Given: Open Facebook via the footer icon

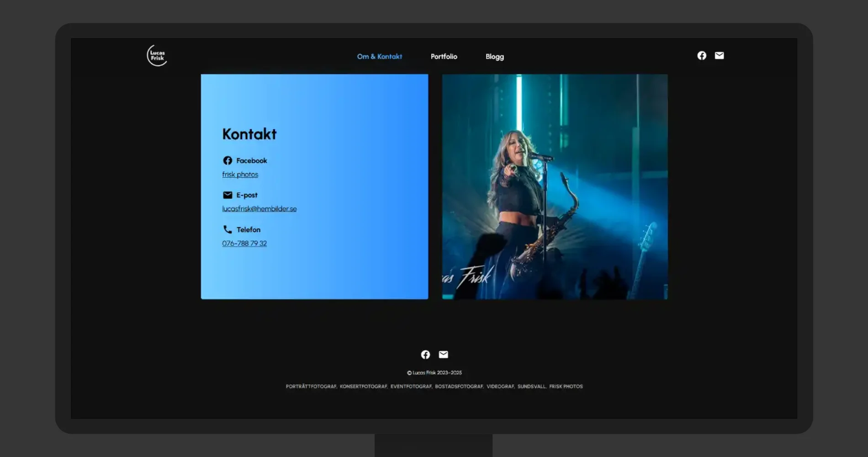Looking at the screenshot, I should point(425,355).
